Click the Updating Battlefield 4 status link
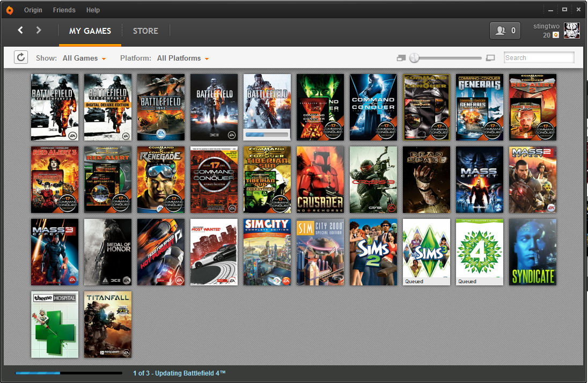 click(x=179, y=373)
